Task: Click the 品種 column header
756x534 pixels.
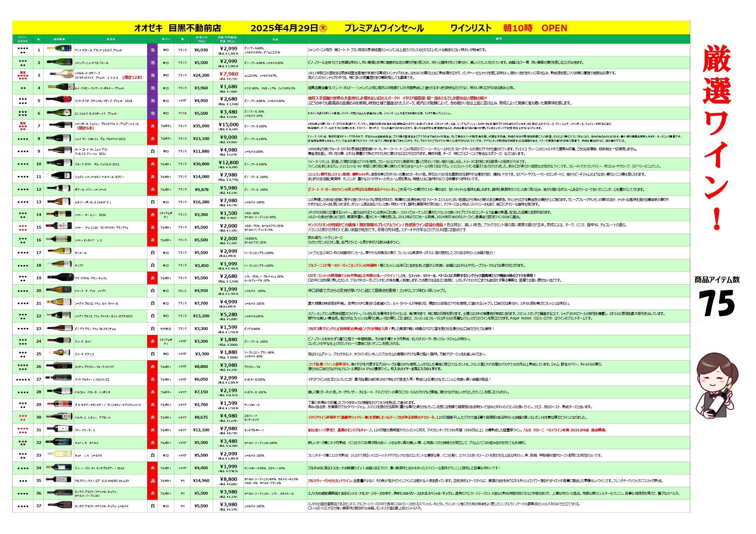Action: pyautogui.click(x=275, y=39)
